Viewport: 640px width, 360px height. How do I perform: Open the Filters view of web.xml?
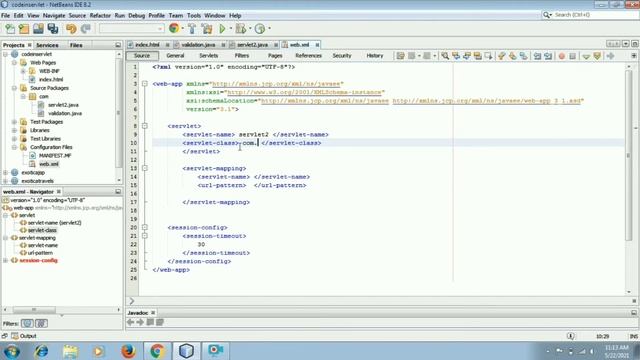click(242, 56)
